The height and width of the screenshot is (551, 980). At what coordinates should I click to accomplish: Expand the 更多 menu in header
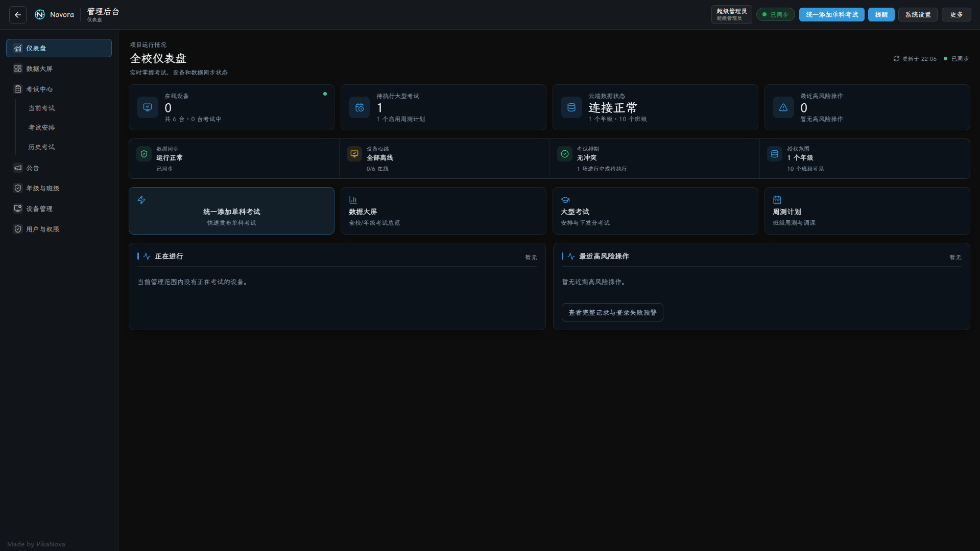pos(957,15)
